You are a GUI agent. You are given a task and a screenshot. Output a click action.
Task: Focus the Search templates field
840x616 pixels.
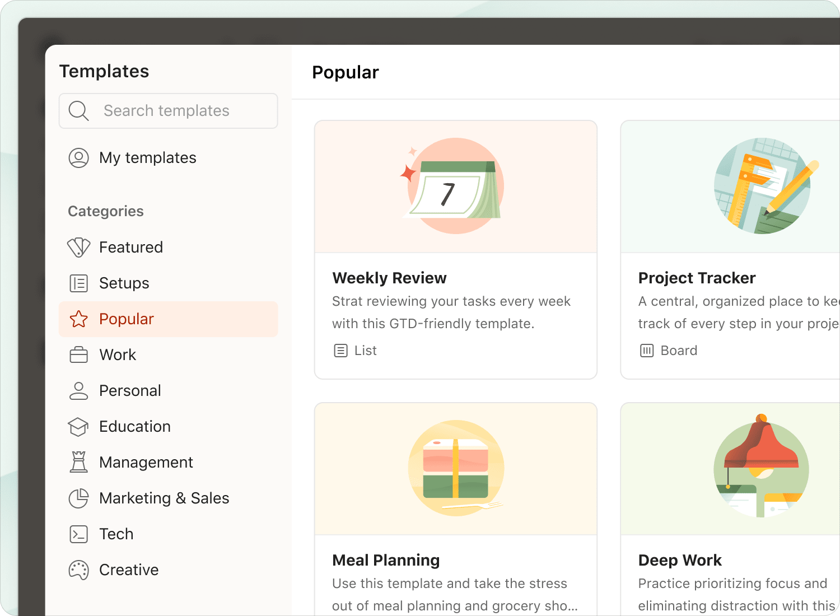coord(169,111)
